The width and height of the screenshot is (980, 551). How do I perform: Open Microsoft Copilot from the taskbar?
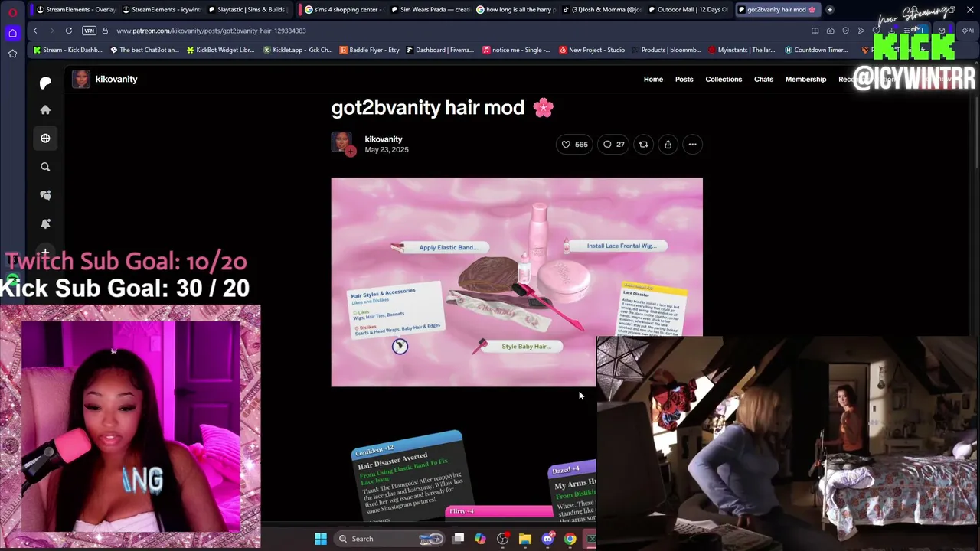pyautogui.click(x=480, y=539)
